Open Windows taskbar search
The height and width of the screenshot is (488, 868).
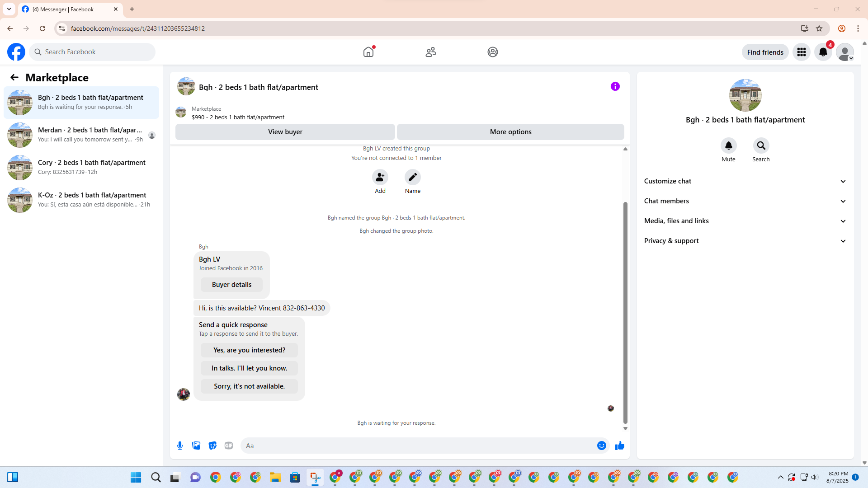(x=156, y=478)
